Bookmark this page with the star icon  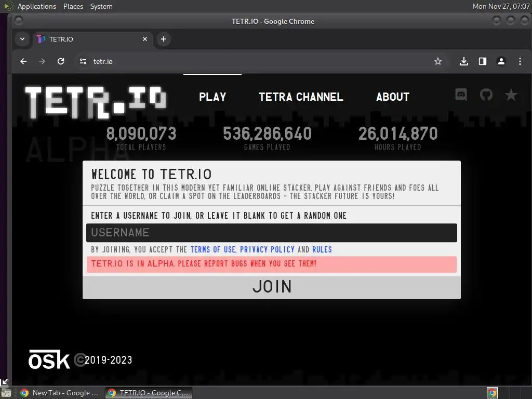click(437, 61)
